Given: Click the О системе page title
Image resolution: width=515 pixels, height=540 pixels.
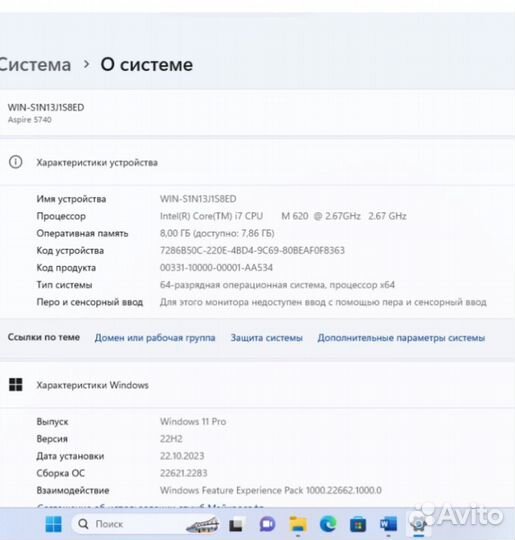Looking at the screenshot, I should point(147,64).
